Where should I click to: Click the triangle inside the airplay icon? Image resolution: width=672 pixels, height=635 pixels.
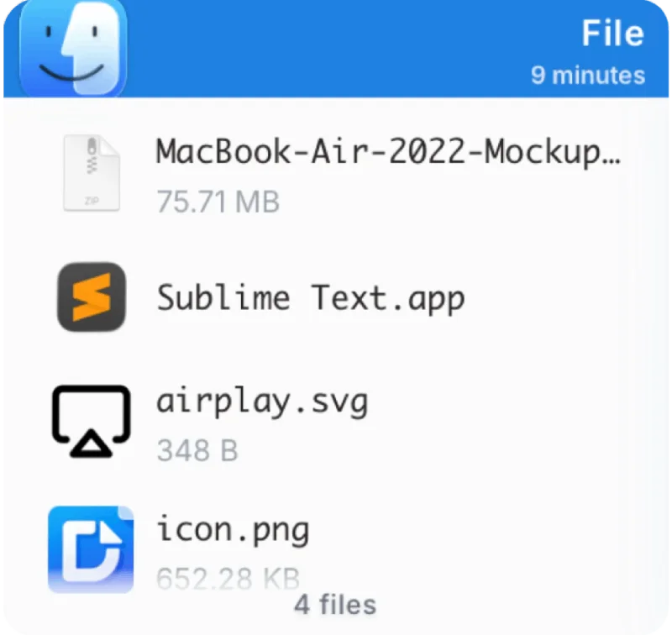[x=92, y=443]
